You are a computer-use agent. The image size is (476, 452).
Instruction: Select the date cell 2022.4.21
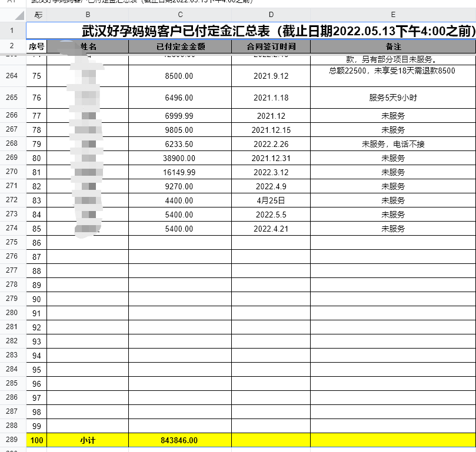[x=271, y=229]
